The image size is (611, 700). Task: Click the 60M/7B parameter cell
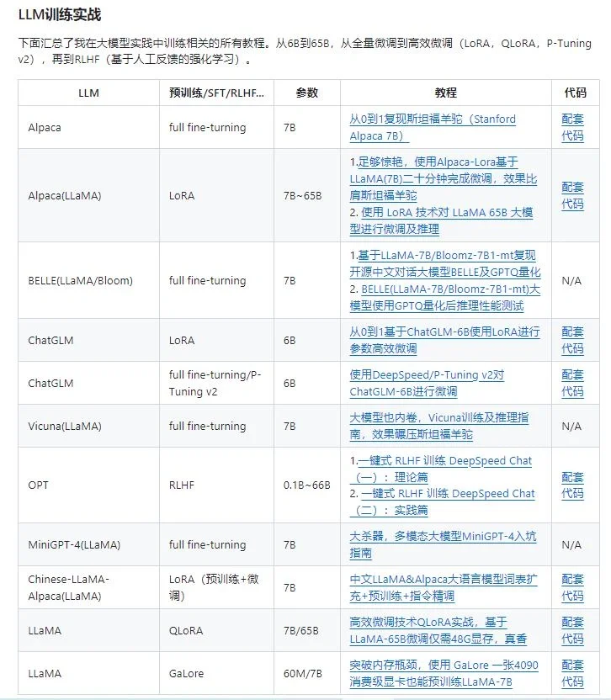pyautogui.click(x=307, y=673)
